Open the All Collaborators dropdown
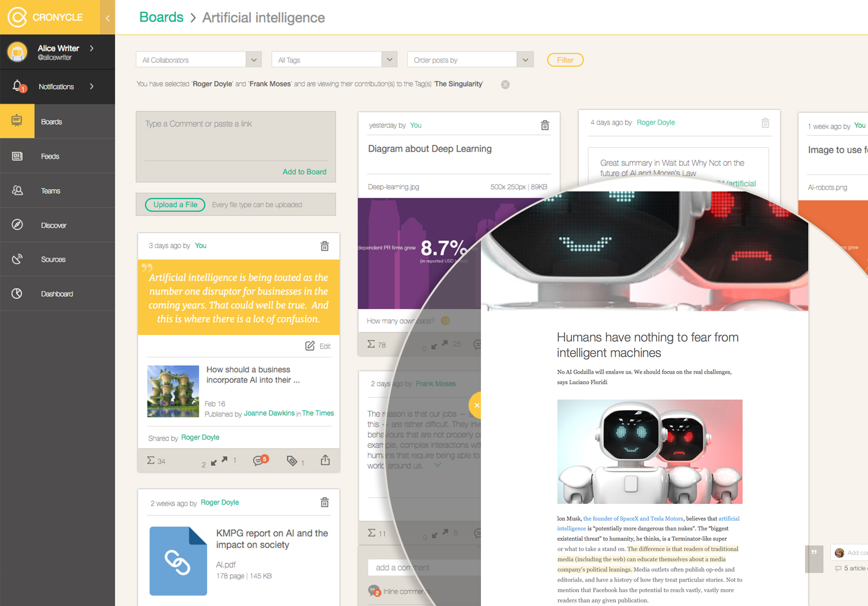The image size is (868, 606). click(x=198, y=60)
